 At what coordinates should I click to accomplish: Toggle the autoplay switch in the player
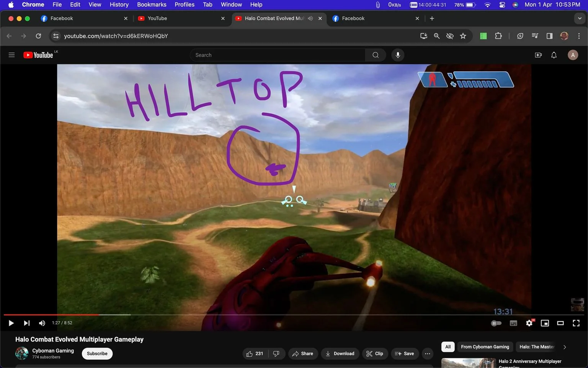coord(496,323)
